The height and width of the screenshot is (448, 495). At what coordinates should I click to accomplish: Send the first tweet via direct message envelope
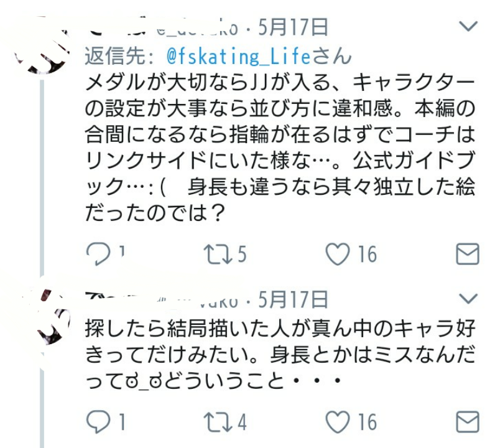pyautogui.click(x=468, y=254)
